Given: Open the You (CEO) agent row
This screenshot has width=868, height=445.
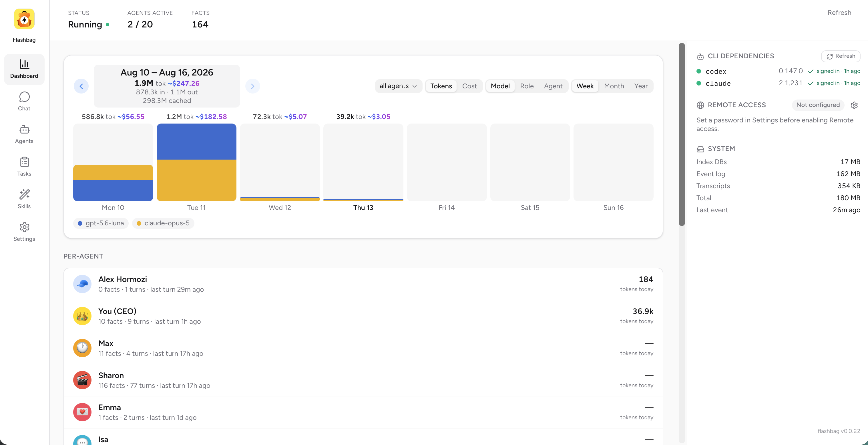Looking at the screenshot, I should pyautogui.click(x=363, y=316).
